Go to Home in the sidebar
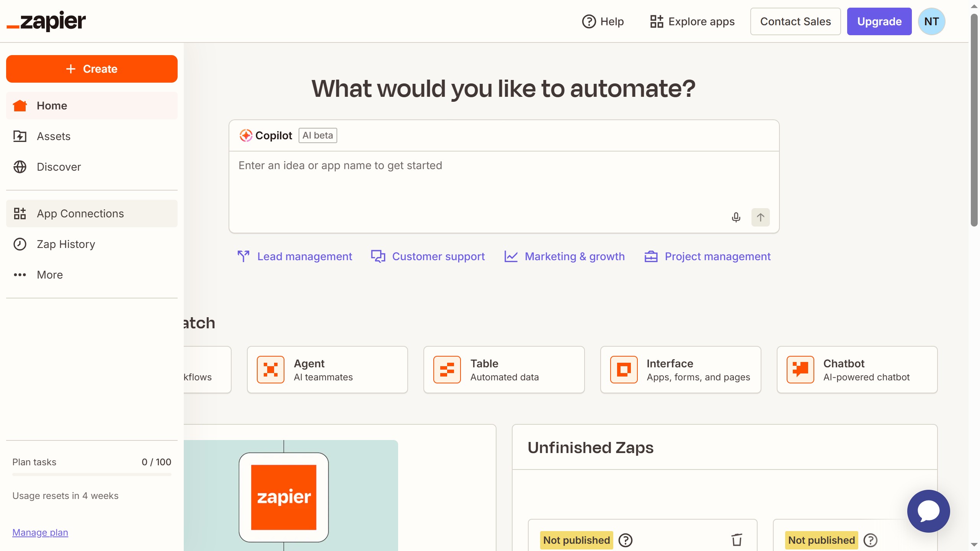Screen dimensions: 980x551 pyautogui.click(x=92, y=106)
